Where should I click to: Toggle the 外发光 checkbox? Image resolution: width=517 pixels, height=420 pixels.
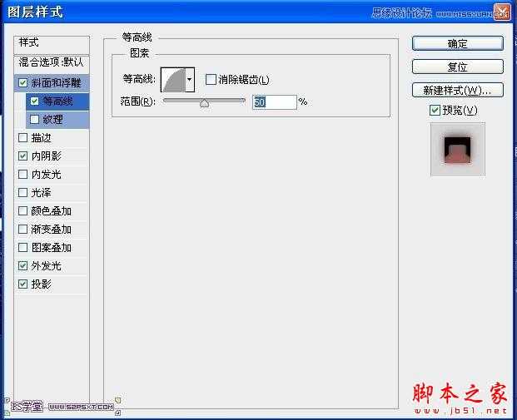coord(22,265)
